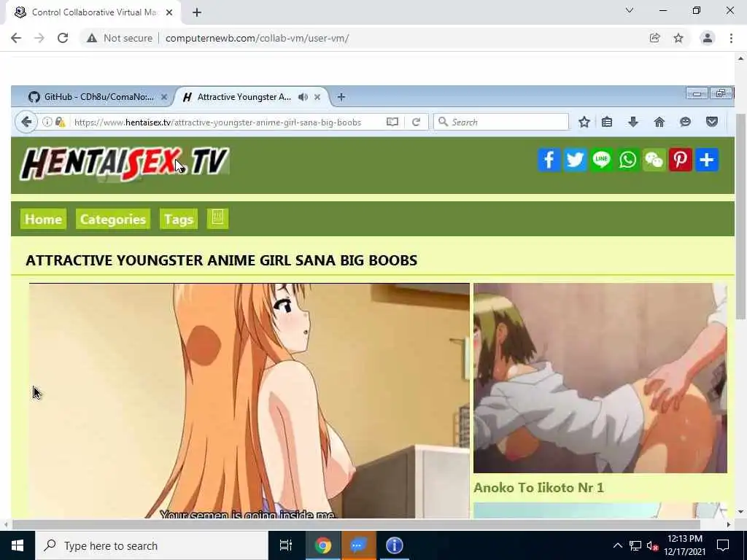This screenshot has width=747, height=560.
Task: Open Chrome from the taskbar
Action: pos(322,545)
